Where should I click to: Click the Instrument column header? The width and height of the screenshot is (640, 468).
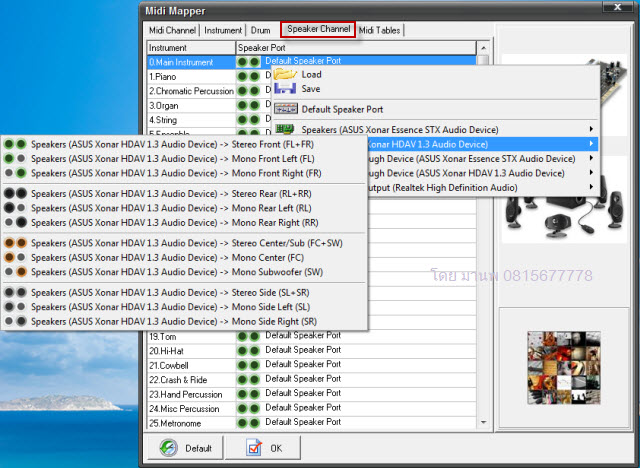(191, 48)
